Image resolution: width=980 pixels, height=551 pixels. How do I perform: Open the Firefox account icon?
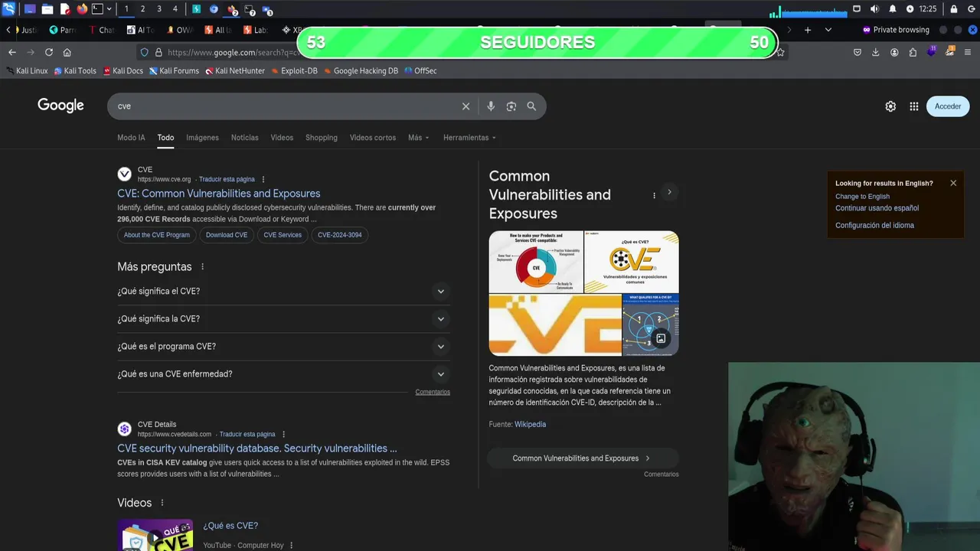pyautogui.click(x=894, y=52)
